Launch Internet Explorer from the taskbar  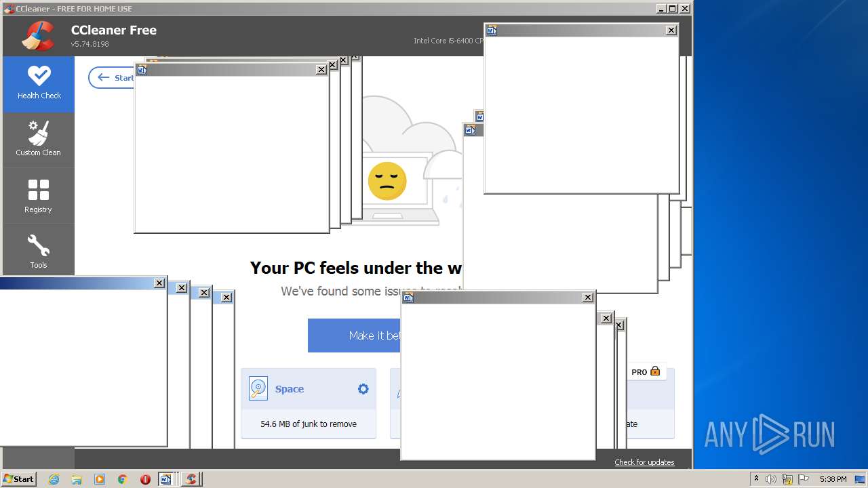click(54, 479)
